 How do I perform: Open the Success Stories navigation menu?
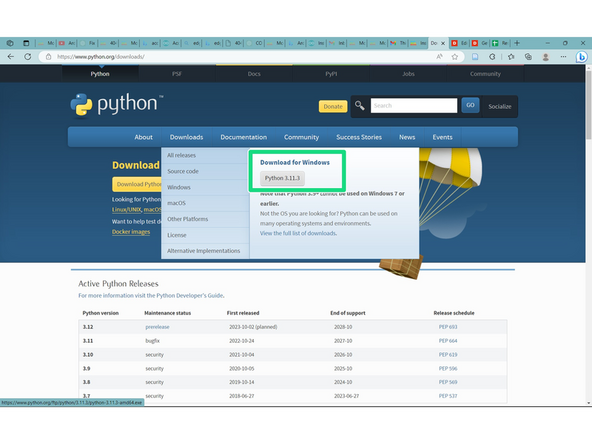coord(359,137)
